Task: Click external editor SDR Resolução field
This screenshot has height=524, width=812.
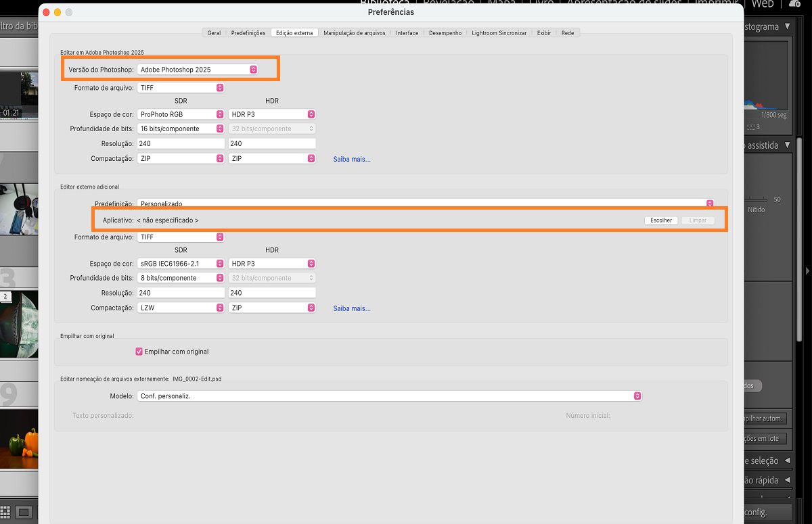Action: tap(181, 293)
